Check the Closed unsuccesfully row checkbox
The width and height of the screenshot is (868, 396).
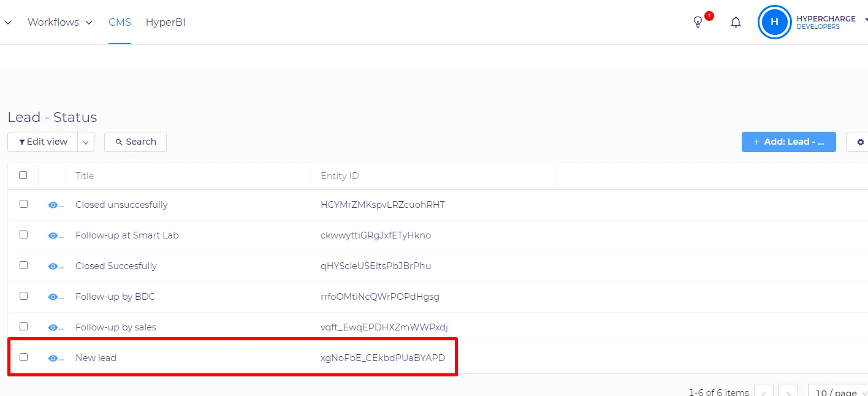23,204
